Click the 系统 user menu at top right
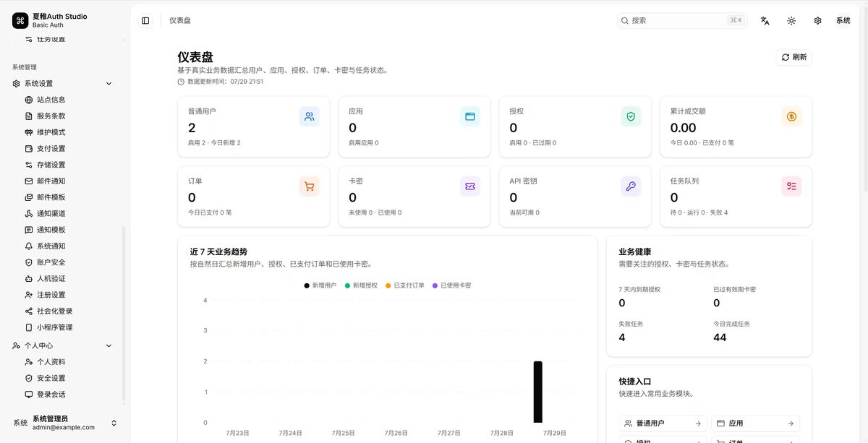 [x=843, y=21]
